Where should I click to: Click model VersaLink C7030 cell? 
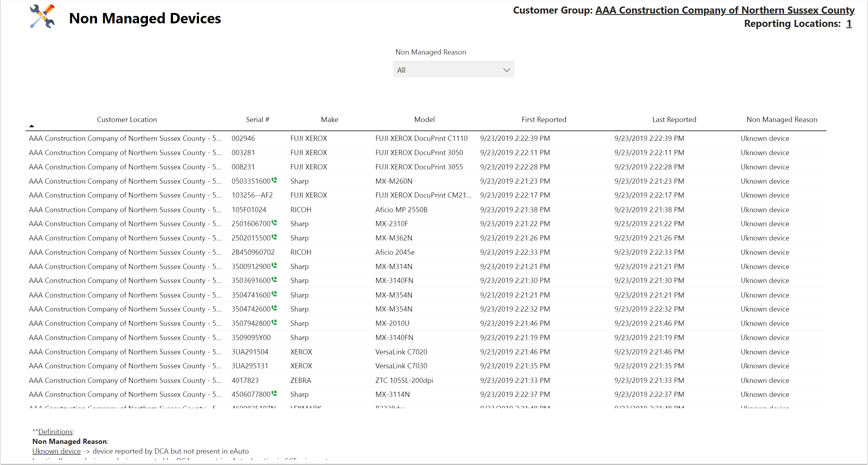401,366
